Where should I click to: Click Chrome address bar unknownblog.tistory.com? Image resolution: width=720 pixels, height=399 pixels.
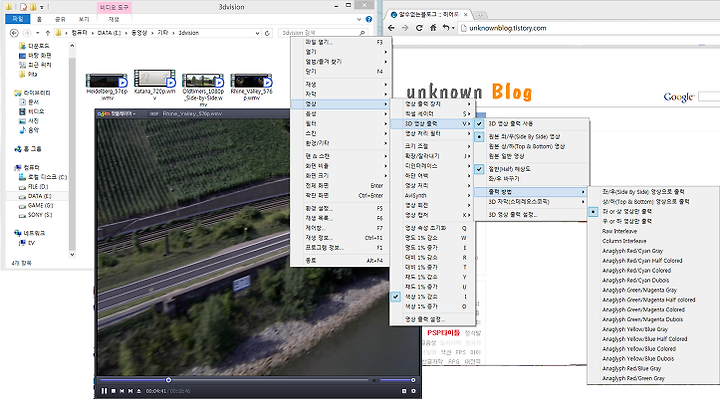507,28
